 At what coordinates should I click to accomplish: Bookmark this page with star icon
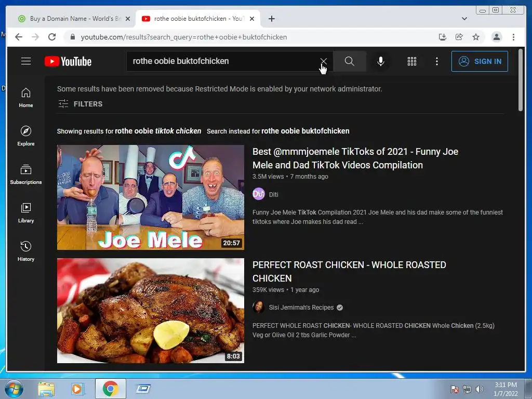pos(476,37)
